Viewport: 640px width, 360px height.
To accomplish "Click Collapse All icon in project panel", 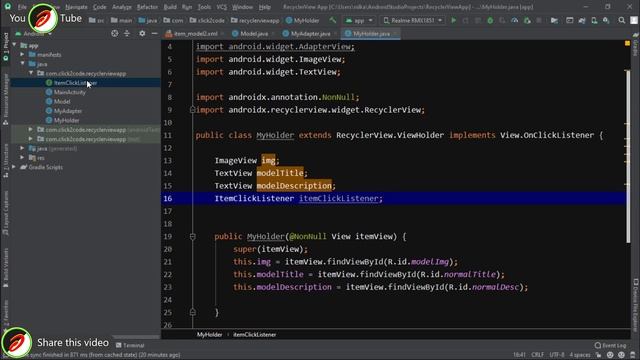I will pyautogui.click(x=127, y=33).
